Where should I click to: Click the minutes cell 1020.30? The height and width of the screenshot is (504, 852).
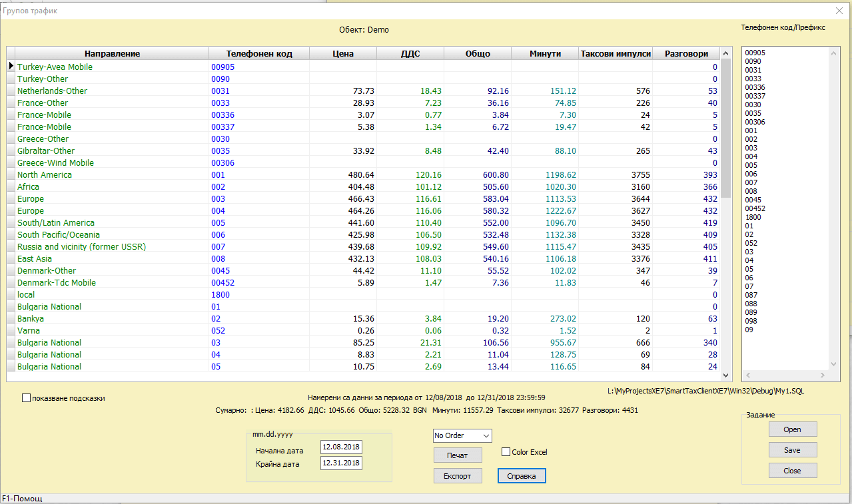click(545, 186)
